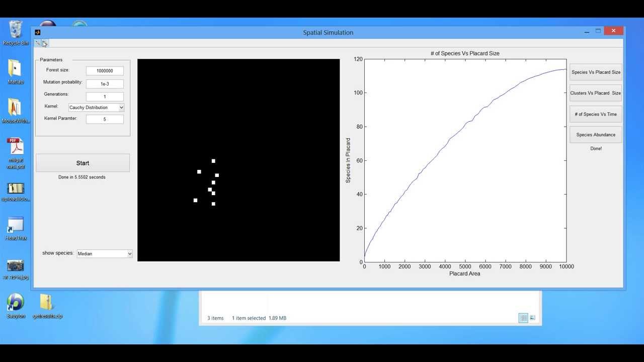
Task: Click the 'Placard Area' axis label
Action: (464, 274)
